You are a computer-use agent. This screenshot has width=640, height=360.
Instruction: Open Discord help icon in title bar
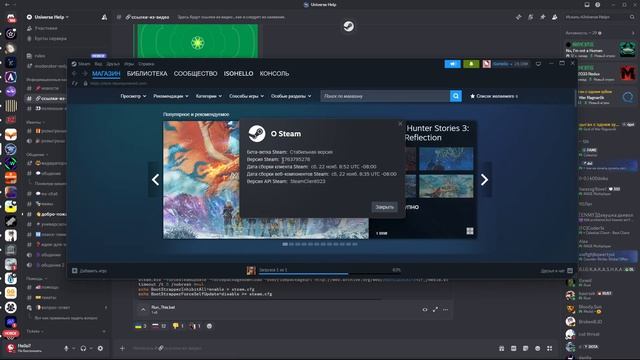click(598, 4)
